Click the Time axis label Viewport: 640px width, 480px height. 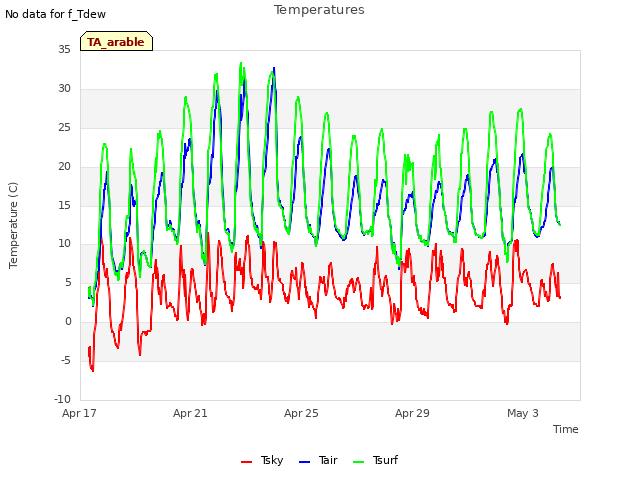coord(566,429)
